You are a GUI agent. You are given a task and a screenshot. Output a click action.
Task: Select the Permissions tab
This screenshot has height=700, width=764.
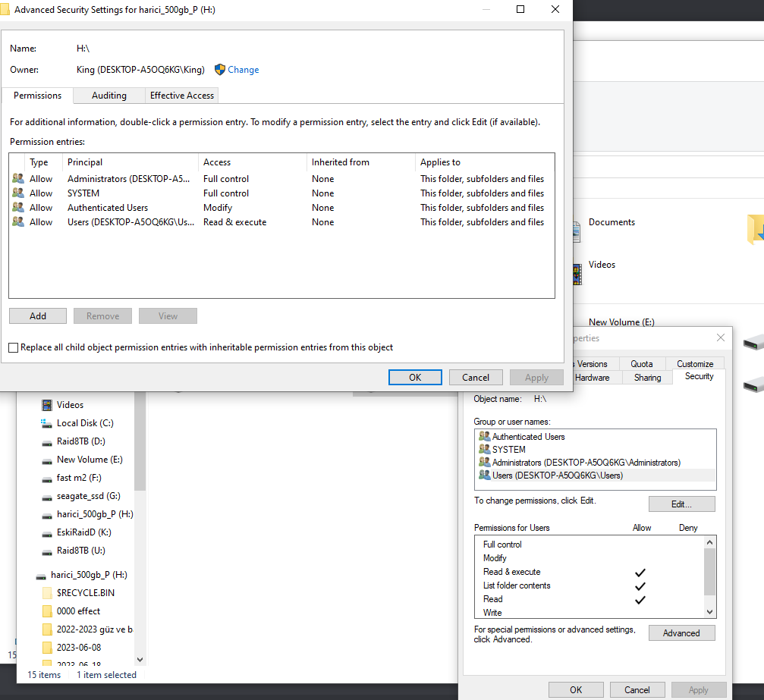pos(37,96)
